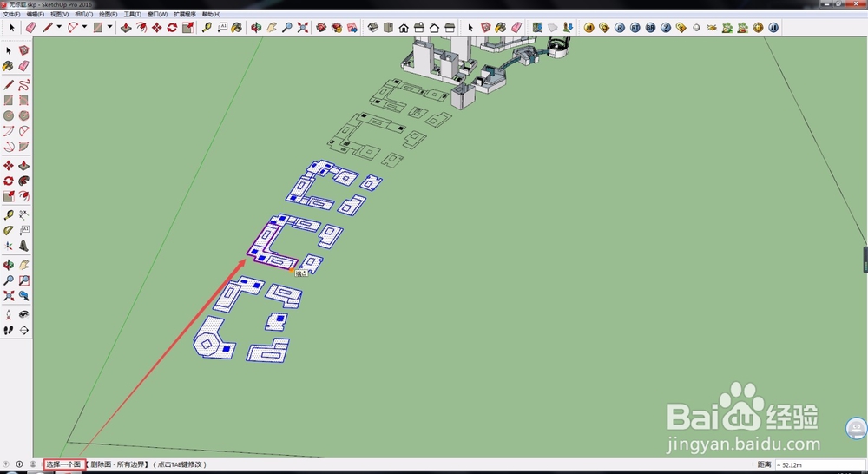This screenshot has width=868, height=474.
Task: Click the V-Ray help question icon
Action: coord(666,27)
